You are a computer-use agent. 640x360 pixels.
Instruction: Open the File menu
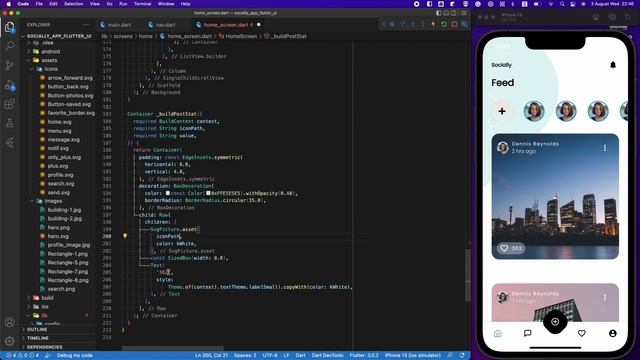[x=39, y=4]
